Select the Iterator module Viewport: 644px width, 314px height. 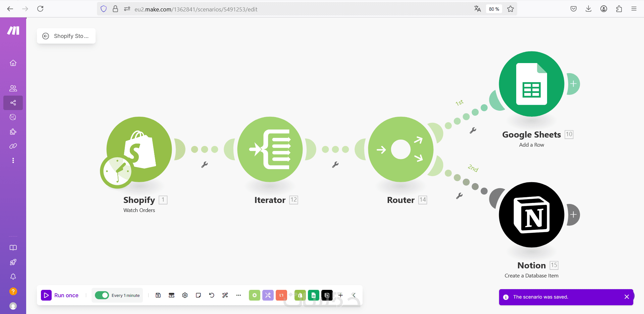(x=270, y=149)
